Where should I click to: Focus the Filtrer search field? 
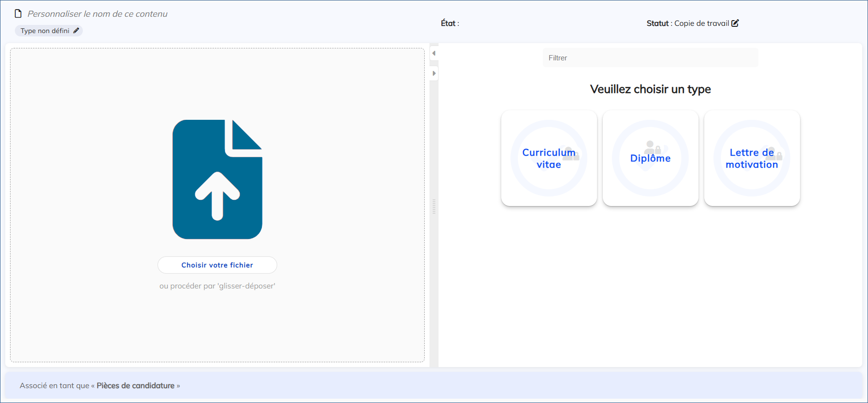[650, 58]
